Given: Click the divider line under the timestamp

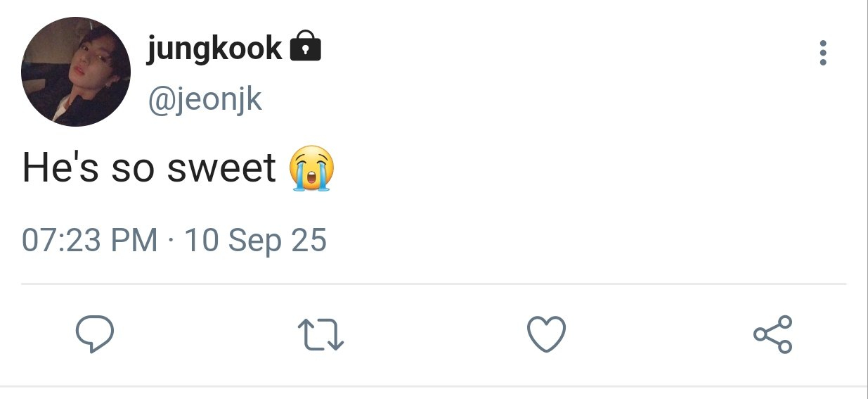Looking at the screenshot, I should [434, 284].
